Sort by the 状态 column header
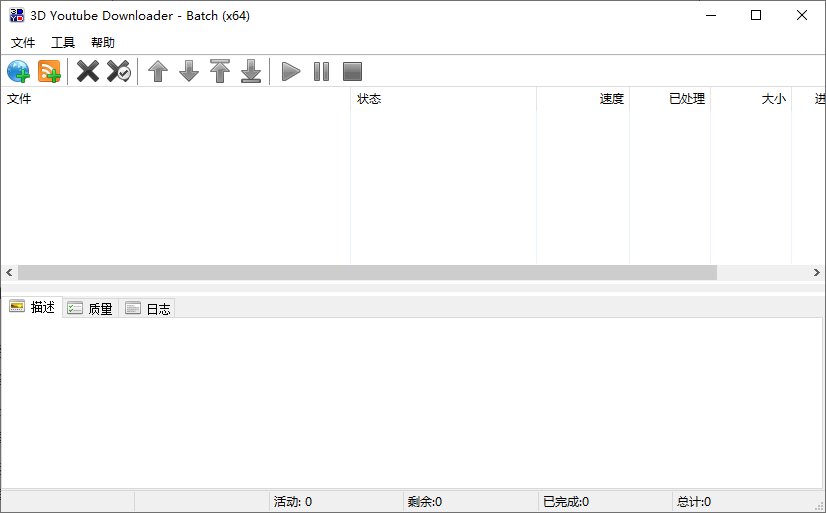 pos(444,98)
